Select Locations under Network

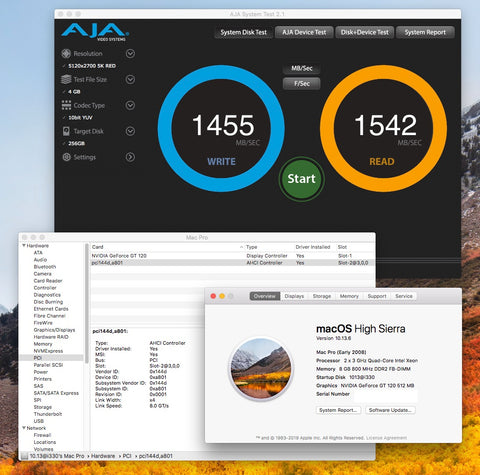click(x=45, y=442)
